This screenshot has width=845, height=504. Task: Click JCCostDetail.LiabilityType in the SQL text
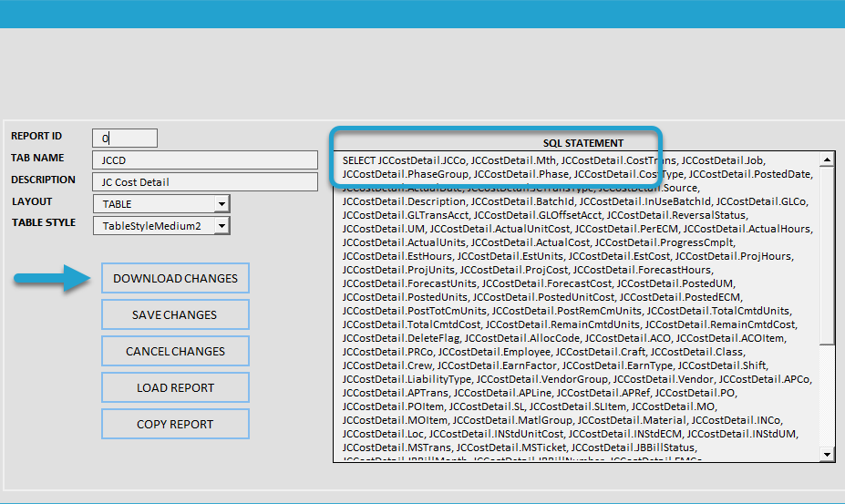[x=407, y=379]
